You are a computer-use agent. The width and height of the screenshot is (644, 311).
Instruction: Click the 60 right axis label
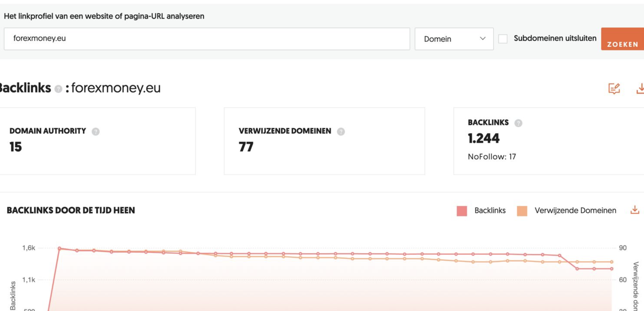coord(622,280)
